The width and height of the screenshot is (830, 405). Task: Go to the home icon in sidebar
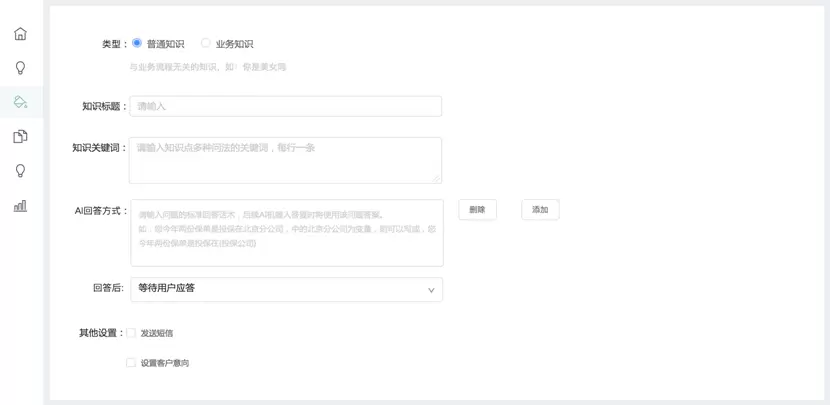coord(20,34)
